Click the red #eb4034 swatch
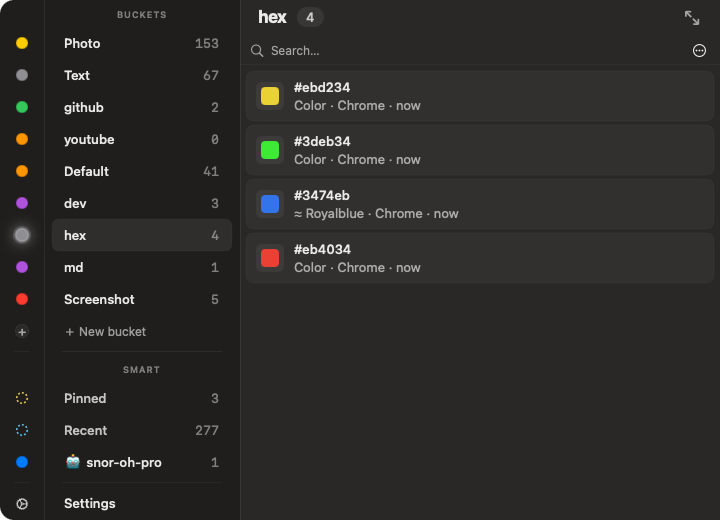 pyautogui.click(x=270, y=258)
